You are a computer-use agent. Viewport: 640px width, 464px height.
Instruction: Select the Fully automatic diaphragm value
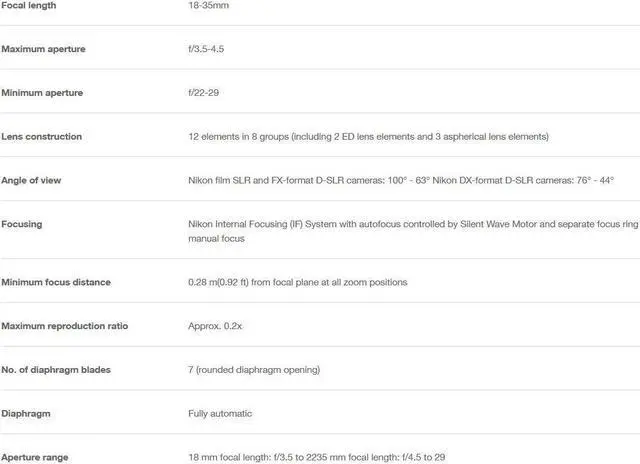pos(220,413)
